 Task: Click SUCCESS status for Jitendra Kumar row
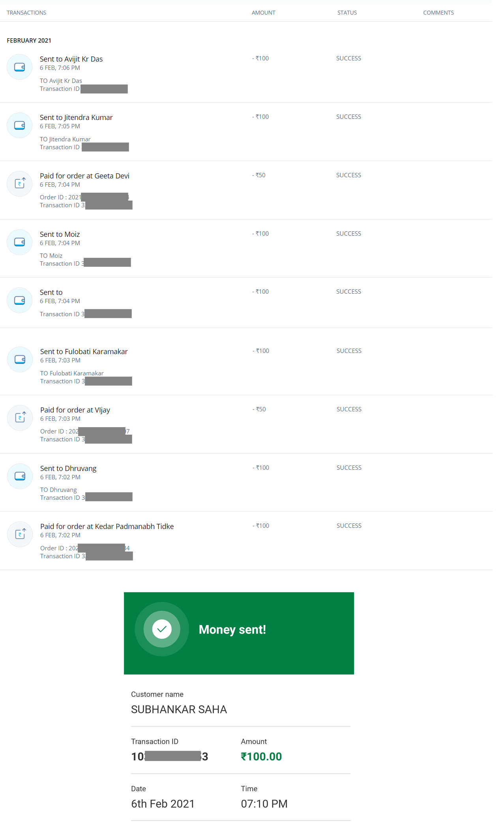[x=348, y=117]
